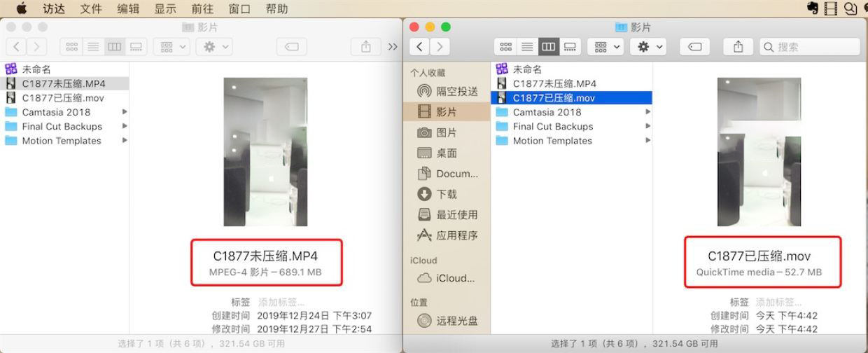Viewport: 868px width, 353px height.
Task: Click the 搜索 search field
Action: point(810,47)
